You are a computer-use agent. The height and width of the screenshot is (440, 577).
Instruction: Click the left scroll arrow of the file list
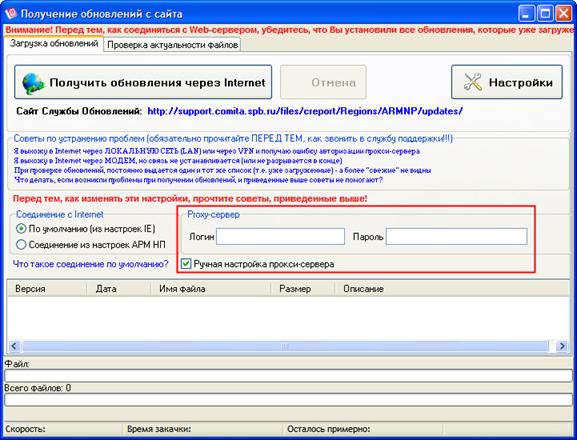(x=14, y=346)
